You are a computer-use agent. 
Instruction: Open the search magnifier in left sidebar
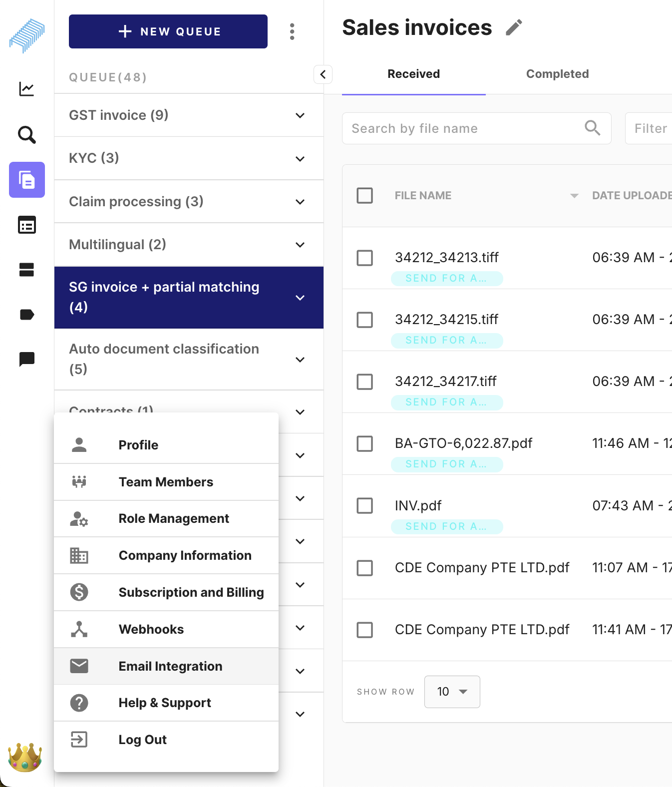[26, 135]
